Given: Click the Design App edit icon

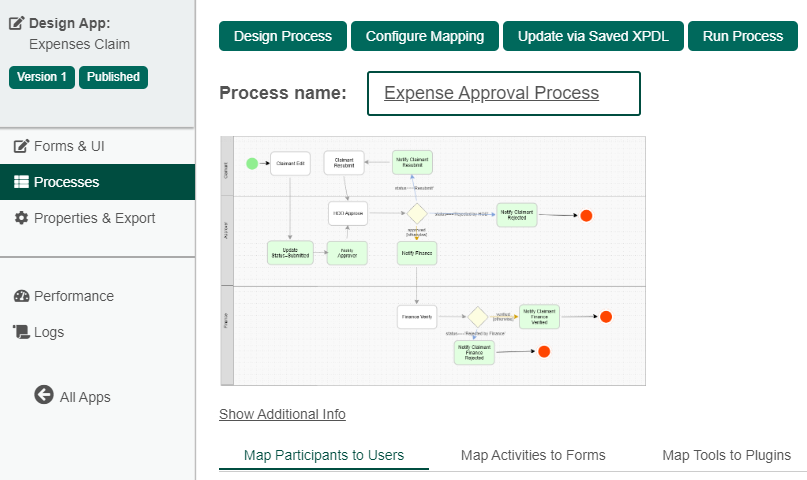Looking at the screenshot, I should [17, 22].
